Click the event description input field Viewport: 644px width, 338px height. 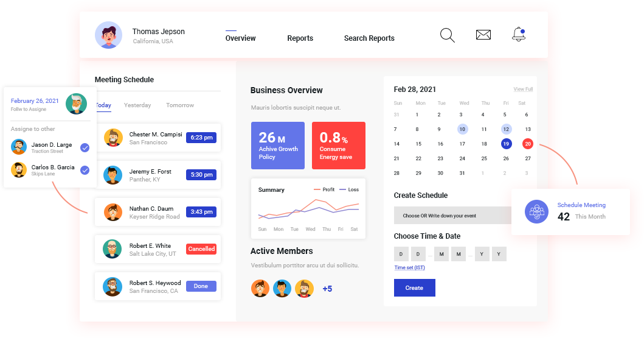point(453,216)
